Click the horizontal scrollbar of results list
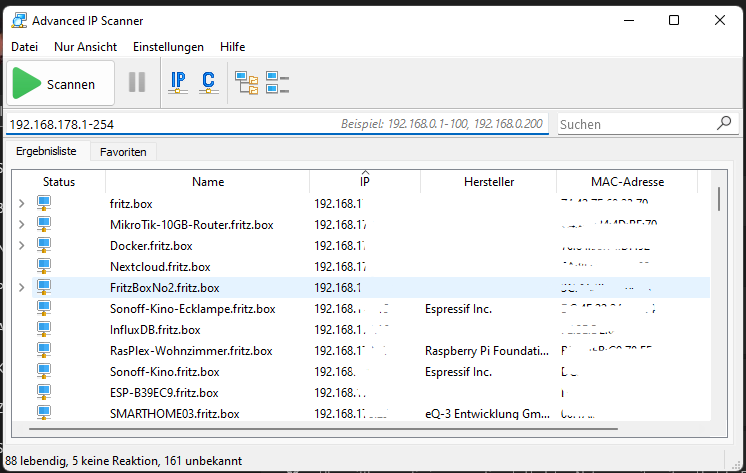The width and height of the screenshot is (746, 473). tap(324, 429)
